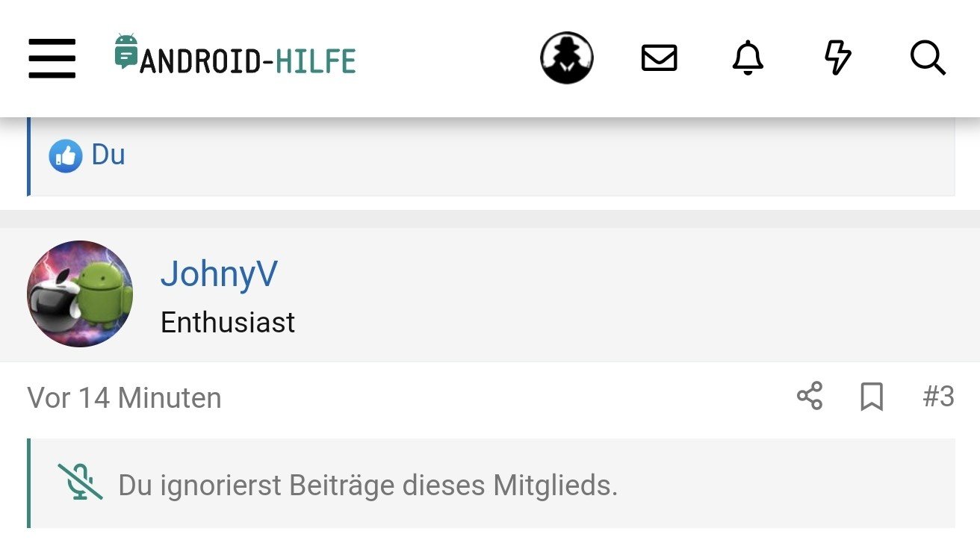Open JohnyV's profile from username

(x=219, y=274)
